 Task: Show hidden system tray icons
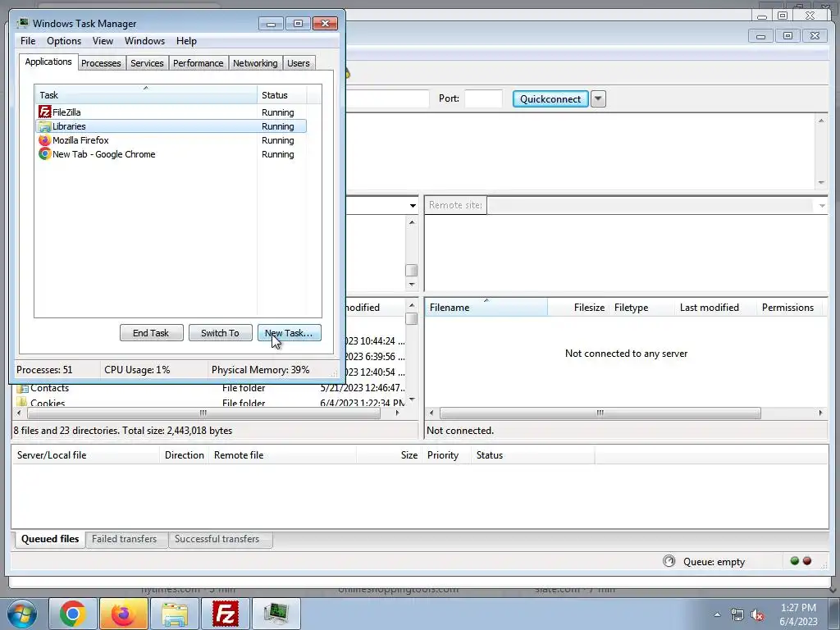[x=717, y=614]
